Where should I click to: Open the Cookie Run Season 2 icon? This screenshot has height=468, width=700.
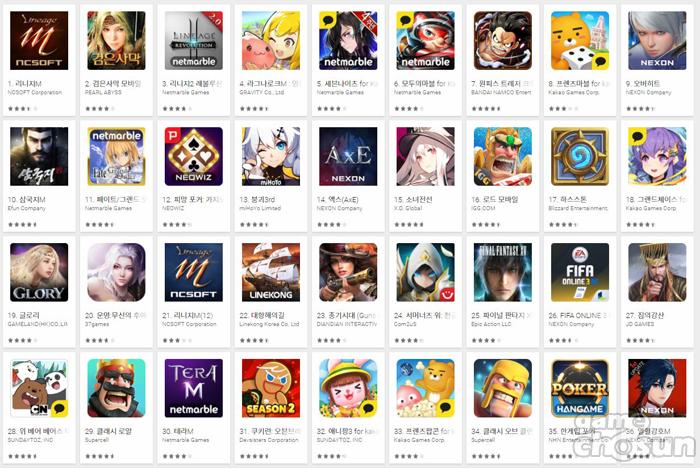(271, 388)
